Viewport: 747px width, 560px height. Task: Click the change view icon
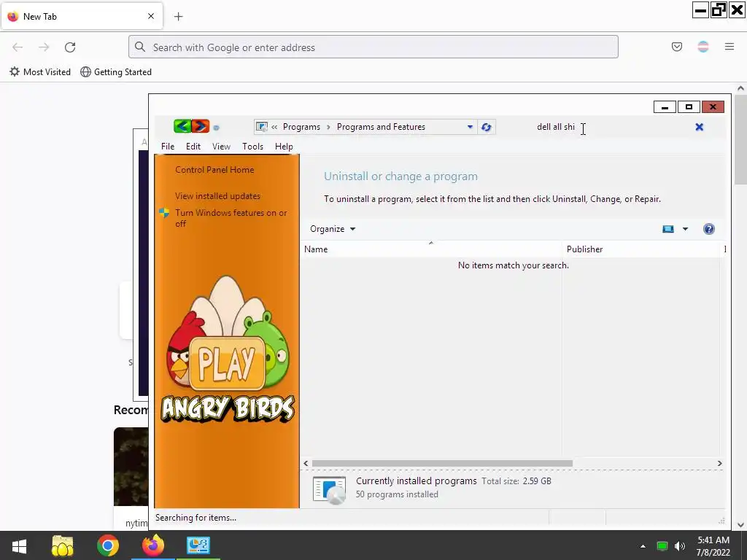coord(668,229)
